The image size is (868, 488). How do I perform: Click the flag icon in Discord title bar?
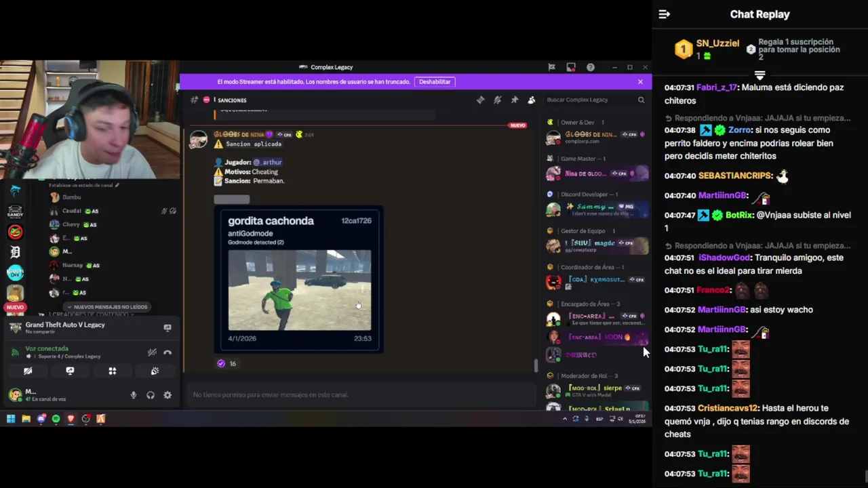pos(551,67)
